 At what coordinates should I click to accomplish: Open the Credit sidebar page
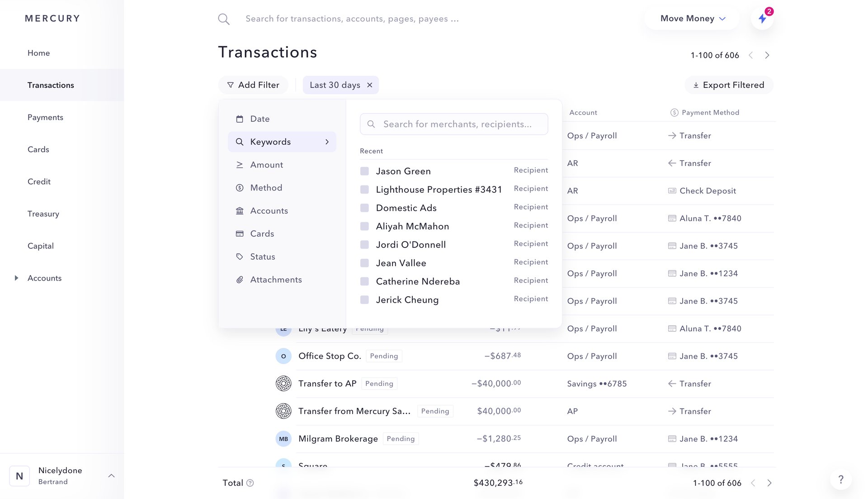[x=39, y=181]
